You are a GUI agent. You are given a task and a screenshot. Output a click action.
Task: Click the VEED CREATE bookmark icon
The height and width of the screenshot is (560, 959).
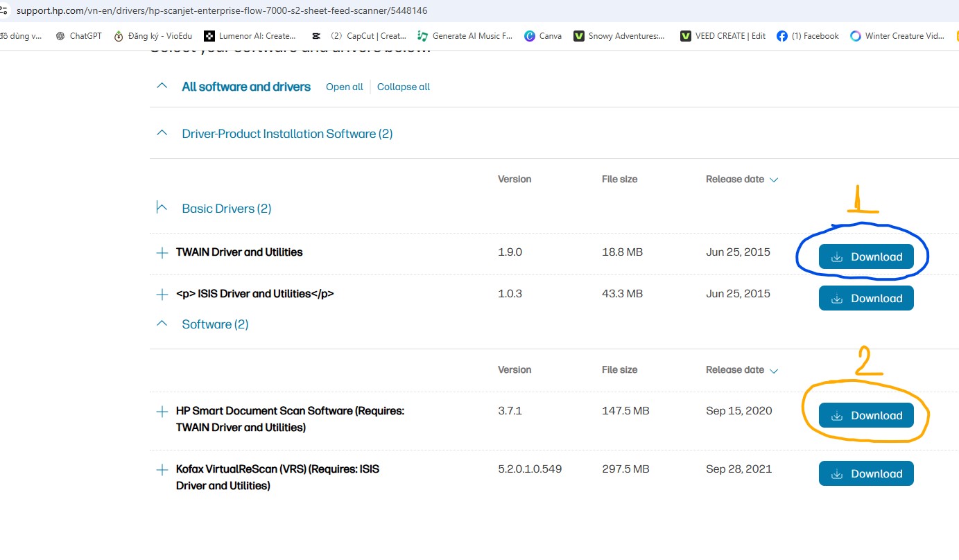tap(686, 36)
